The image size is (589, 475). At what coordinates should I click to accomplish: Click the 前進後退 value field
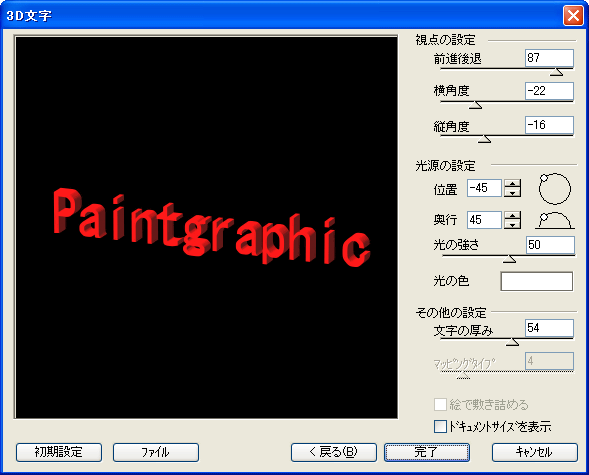click(549, 58)
